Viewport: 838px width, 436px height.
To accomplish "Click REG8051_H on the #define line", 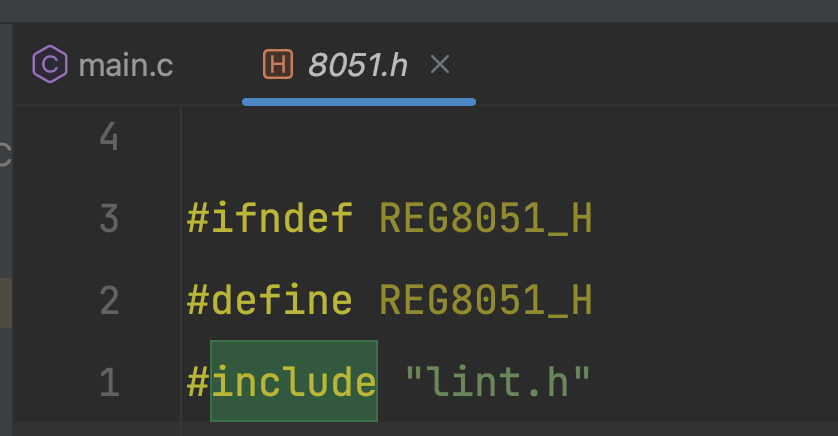I will coord(486,300).
